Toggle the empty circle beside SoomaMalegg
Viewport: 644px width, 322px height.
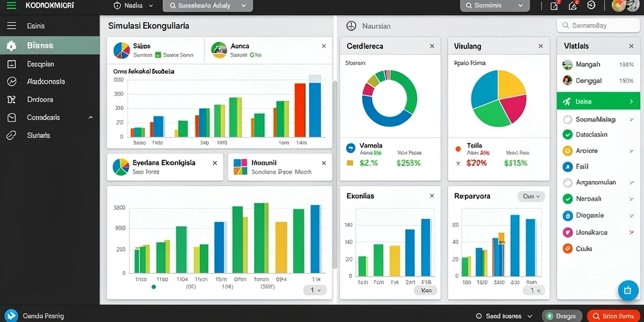tap(568, 119)
